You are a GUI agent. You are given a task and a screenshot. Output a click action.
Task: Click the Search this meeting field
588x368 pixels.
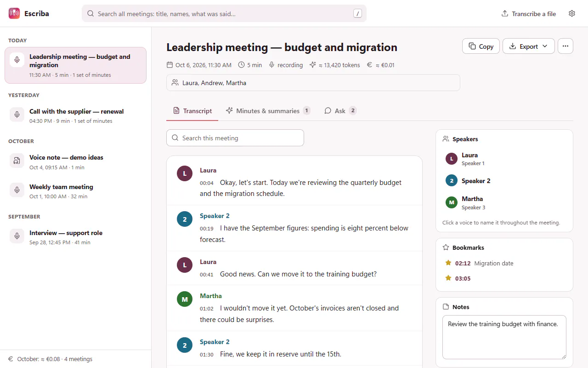tap(235, 138)
